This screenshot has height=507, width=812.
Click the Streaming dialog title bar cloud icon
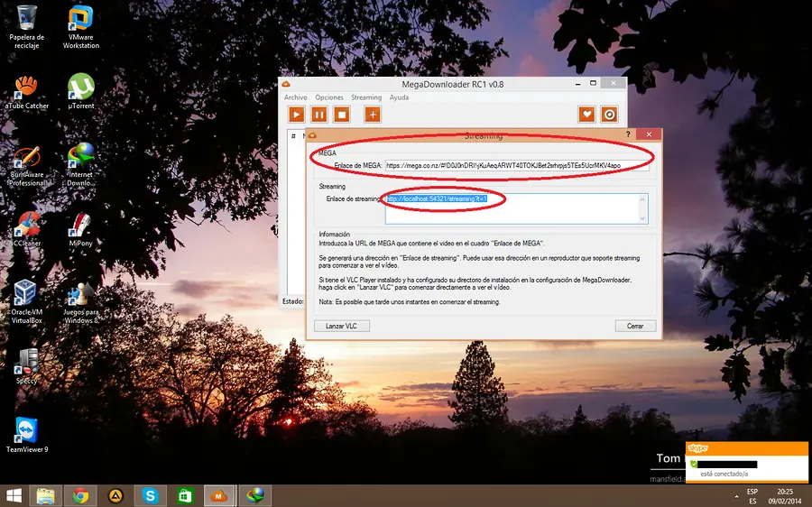pyautogui.click(x=312, y=135)
